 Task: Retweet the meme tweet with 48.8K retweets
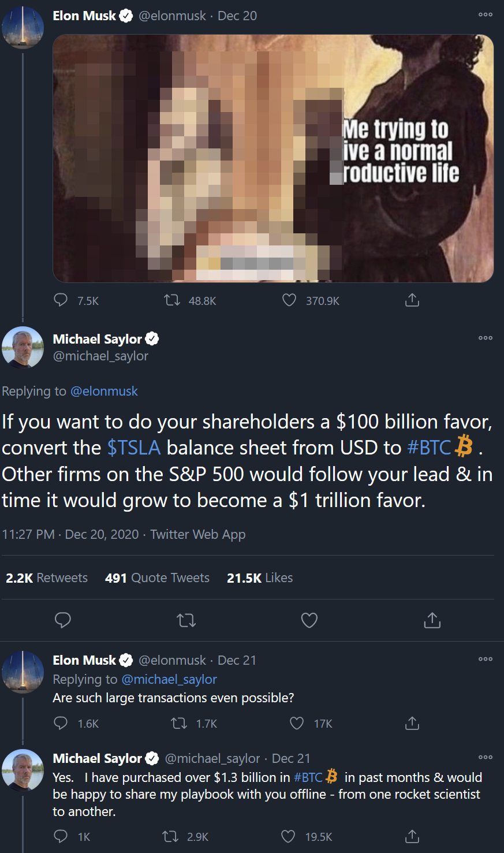[172, 300]
